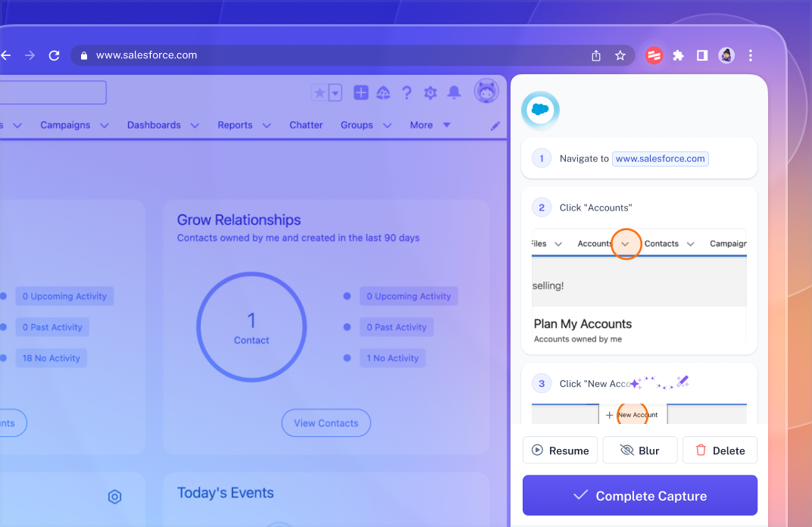This screenshot has height=527, width=812.
Task: Expand the Reports tab chevron
Action: 267,126
